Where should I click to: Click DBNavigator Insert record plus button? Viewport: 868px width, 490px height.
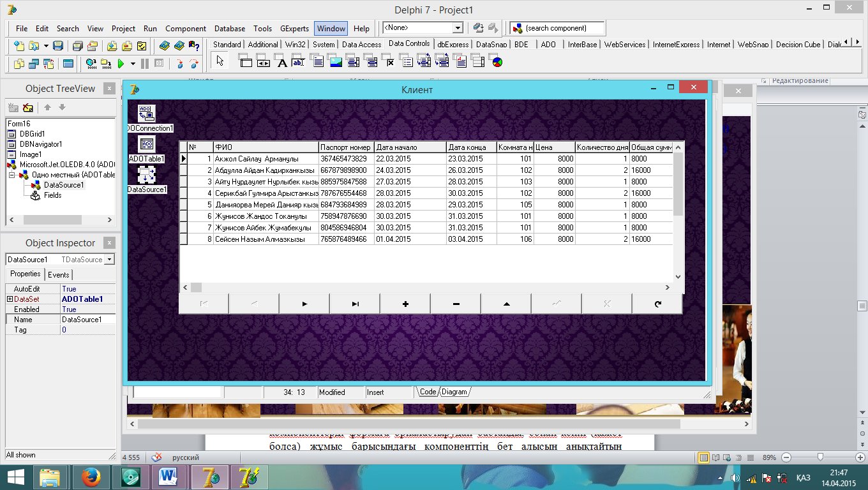pos(405,304)
